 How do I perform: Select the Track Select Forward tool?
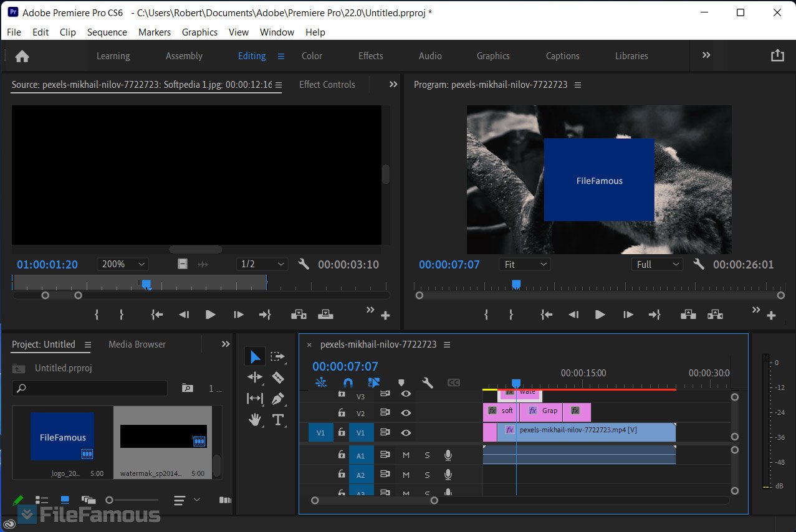[x=277, y=356]
